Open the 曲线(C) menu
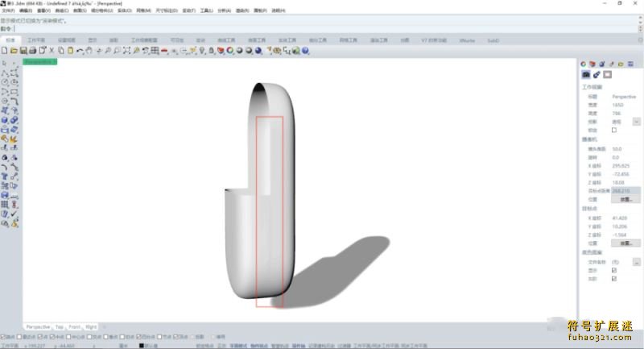The image size is (644, 349). point(62,10)
